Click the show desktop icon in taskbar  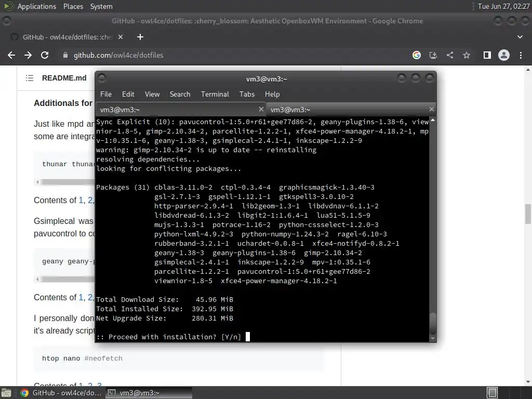tap(6, 393)
